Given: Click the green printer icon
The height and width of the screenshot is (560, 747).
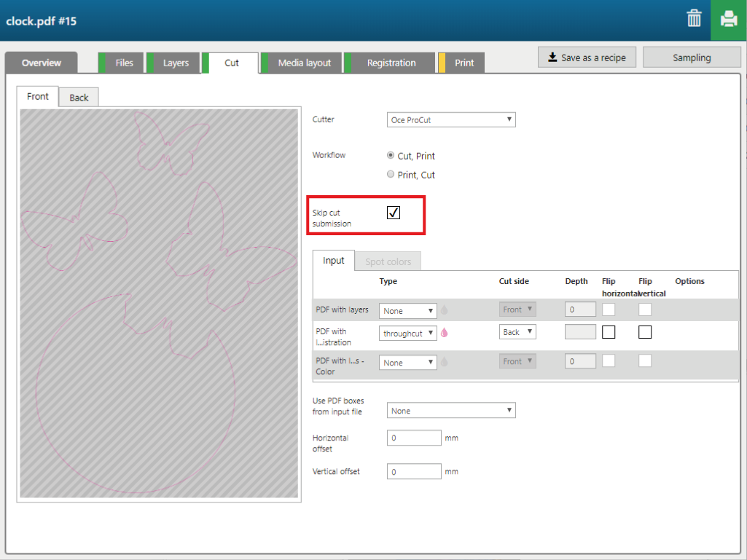Looking at the screenshot, I should click(x=728, y=20).
